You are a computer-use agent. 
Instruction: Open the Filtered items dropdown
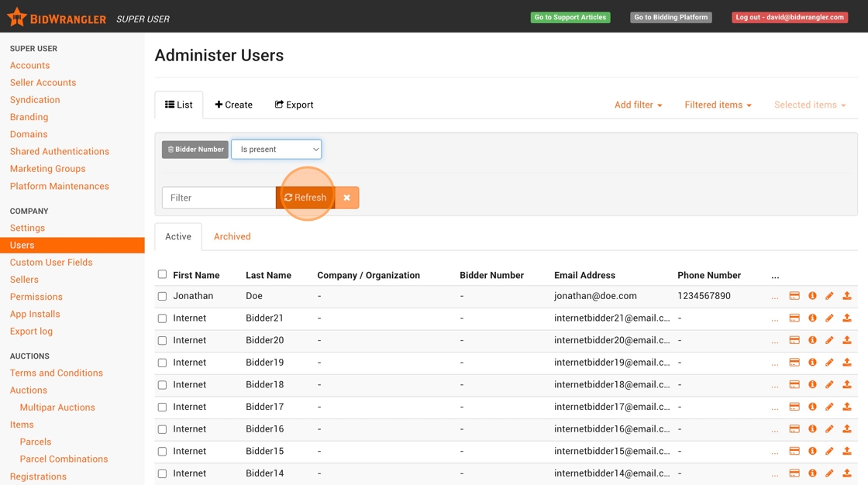718,105
